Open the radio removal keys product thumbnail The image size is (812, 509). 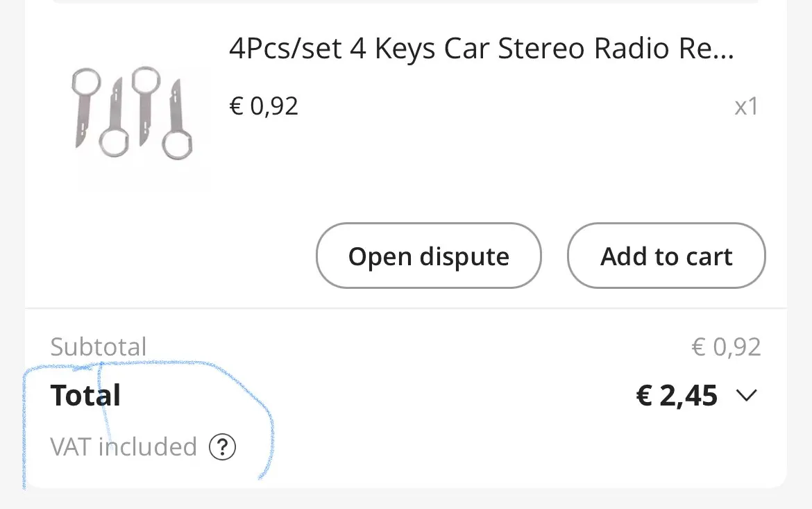pos(133,114)
